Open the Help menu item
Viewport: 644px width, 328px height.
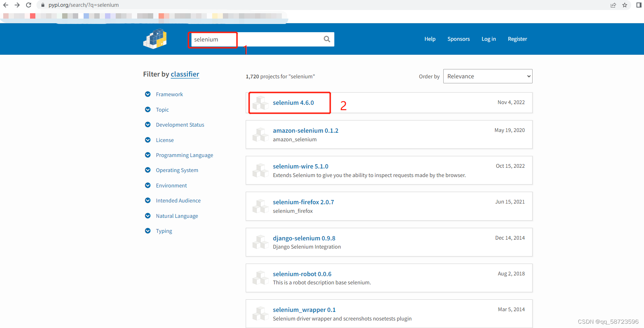pos(430,39)
